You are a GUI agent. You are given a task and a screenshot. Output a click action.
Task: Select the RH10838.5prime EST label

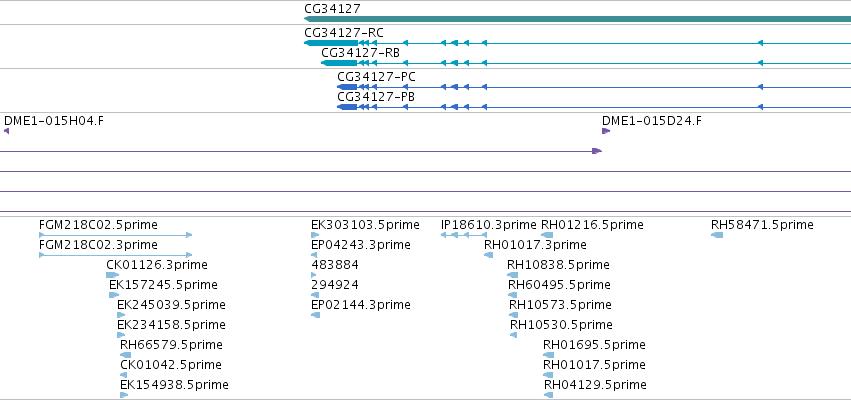coord(558,265)
